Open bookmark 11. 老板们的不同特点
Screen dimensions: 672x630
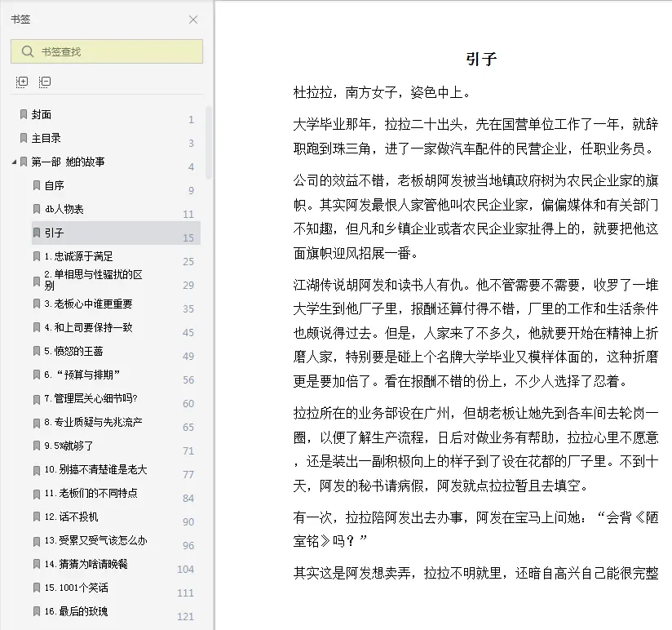(x=91, y=493)
